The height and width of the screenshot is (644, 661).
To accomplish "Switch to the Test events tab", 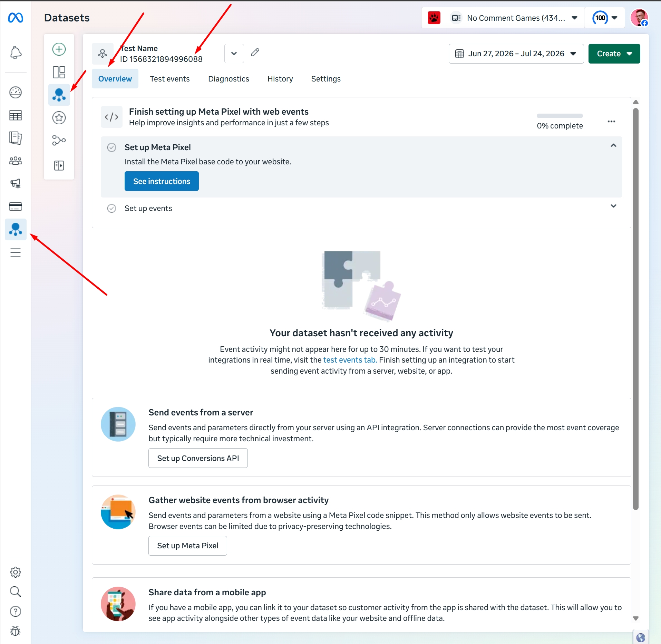I will [x=170, y=79].
